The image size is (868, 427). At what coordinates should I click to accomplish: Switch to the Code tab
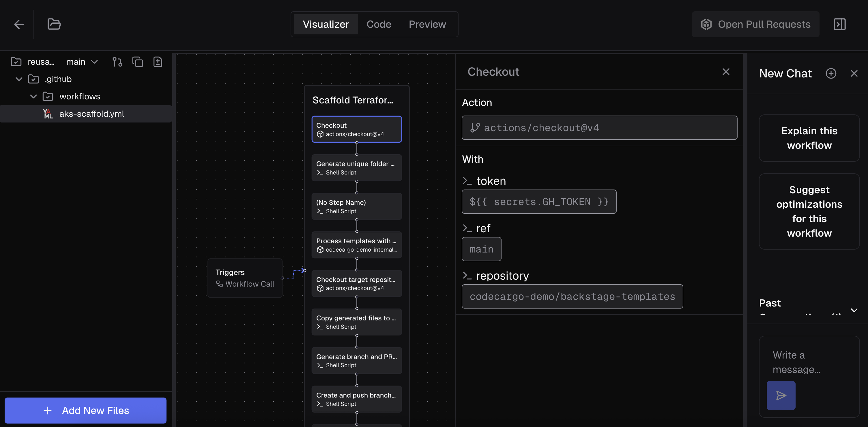pyautogui.click(x=379, y=24)
